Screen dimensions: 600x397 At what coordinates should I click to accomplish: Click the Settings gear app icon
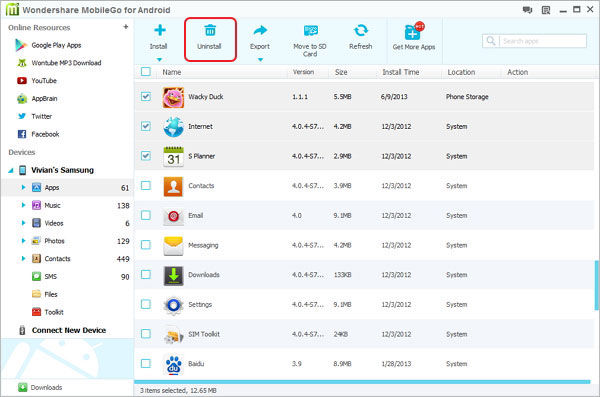click(x=173, y=305)
